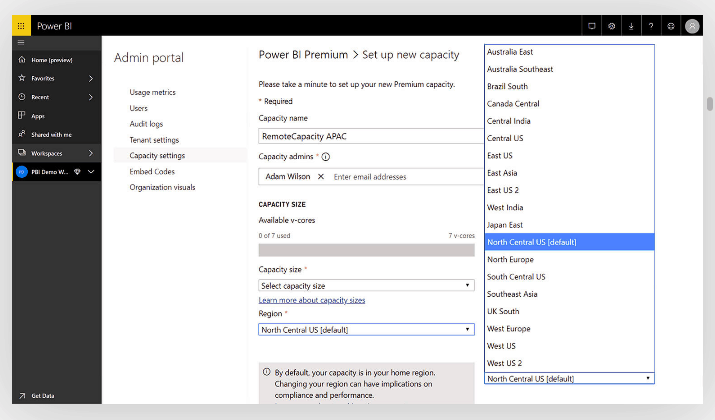Viewport: 715px width, 420px height.
Task: Click the PBI Demo workspace avatar
Action: 21,172
